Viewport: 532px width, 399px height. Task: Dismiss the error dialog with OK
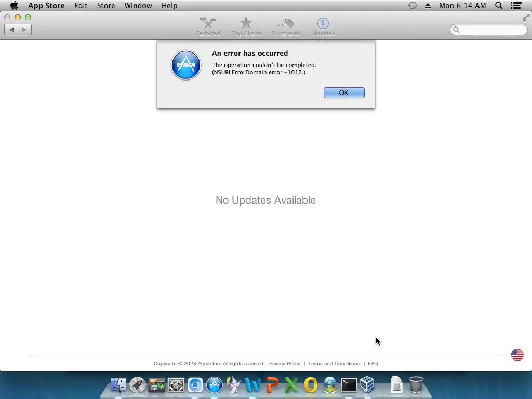(x=344, y=92)
